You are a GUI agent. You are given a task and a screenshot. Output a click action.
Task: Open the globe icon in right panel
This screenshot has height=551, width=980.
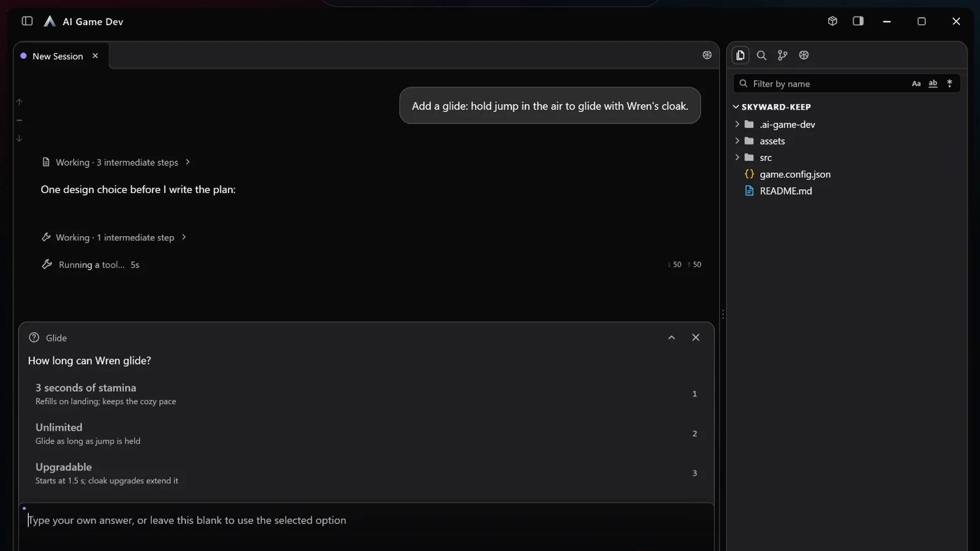click(x=804, y=55)
